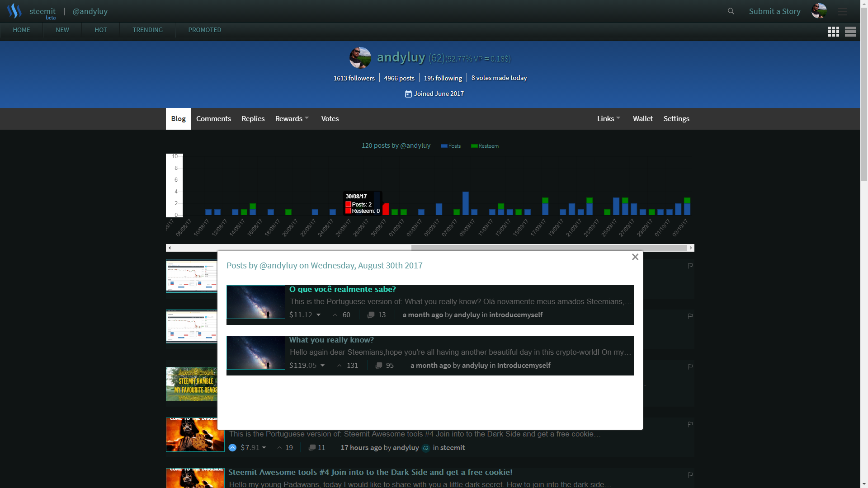Open the Comments tab

click(213, 119)
